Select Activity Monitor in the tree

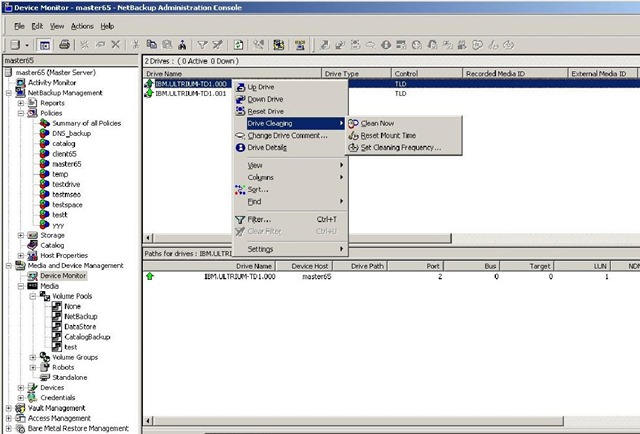[52, 82]
